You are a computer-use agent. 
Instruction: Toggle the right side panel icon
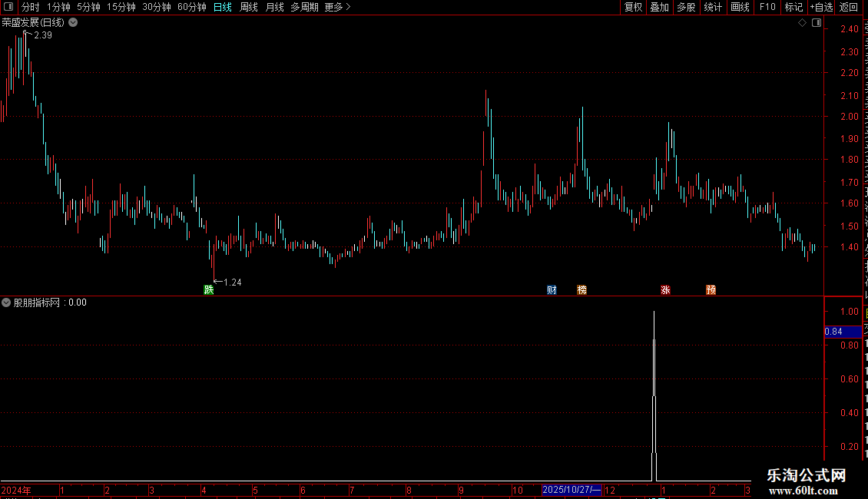point(817,23)
